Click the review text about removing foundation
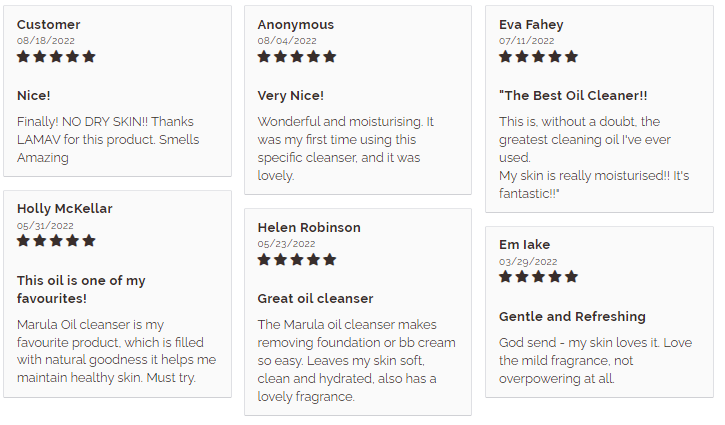The image size is (725, 425). pos(356,361)
